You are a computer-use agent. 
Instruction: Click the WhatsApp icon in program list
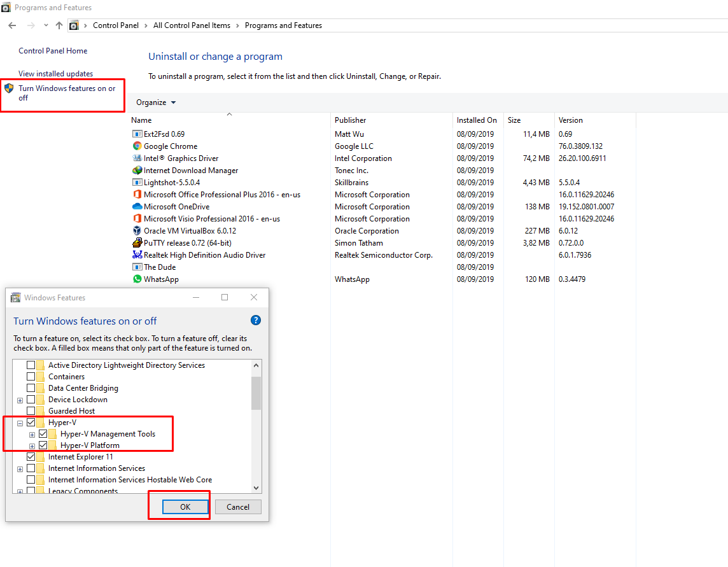point(137,279)
